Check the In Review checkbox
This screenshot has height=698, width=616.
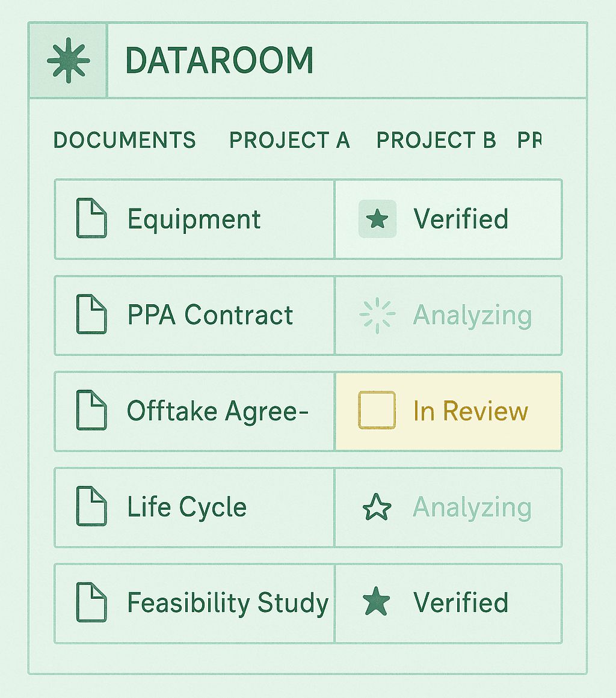377,410
